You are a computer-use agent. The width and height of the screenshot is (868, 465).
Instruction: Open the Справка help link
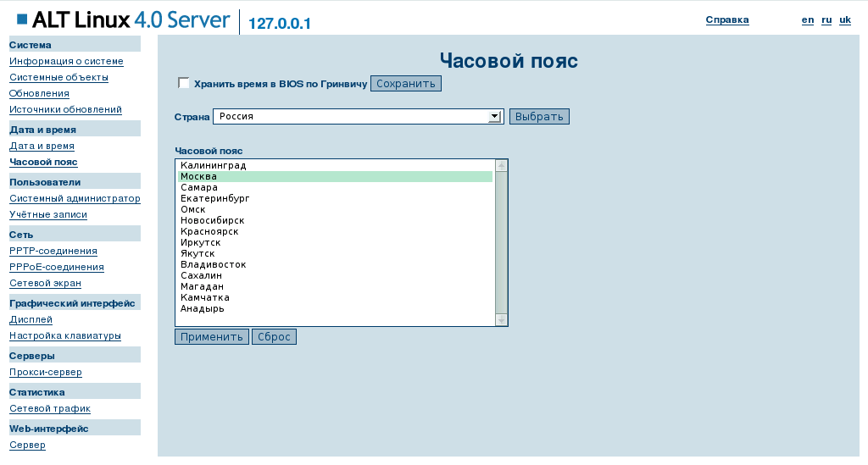(727, 19)
